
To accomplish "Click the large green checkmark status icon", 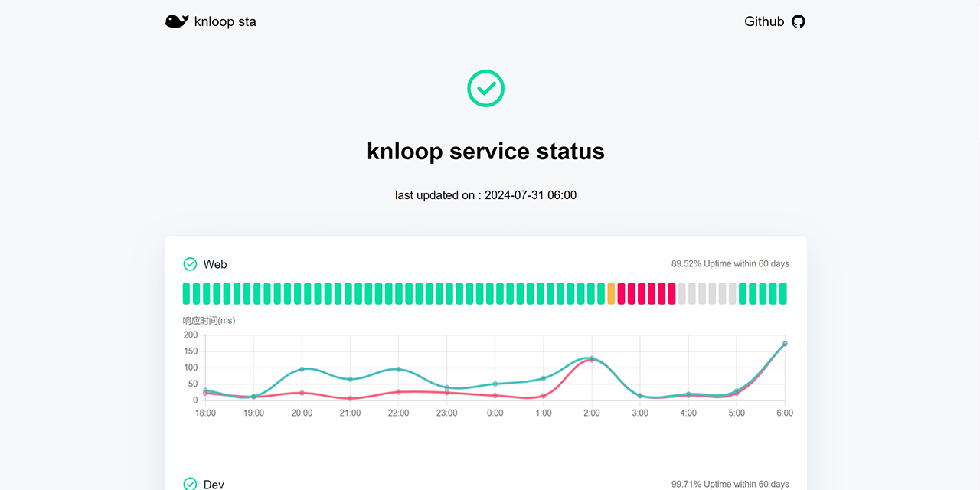I will pyautogui.click(x=485, y=88).
